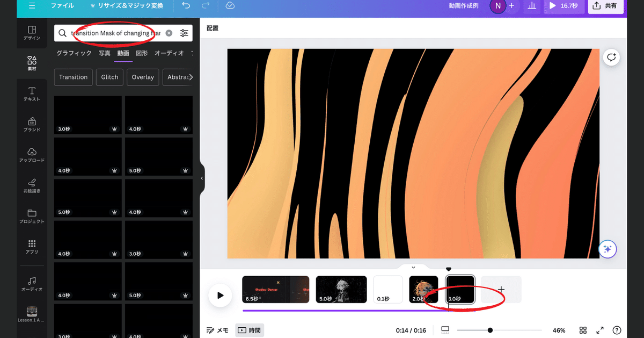644x338 pixels.
Task: Open the お絵描き draw panel
Action: [32, 186]
